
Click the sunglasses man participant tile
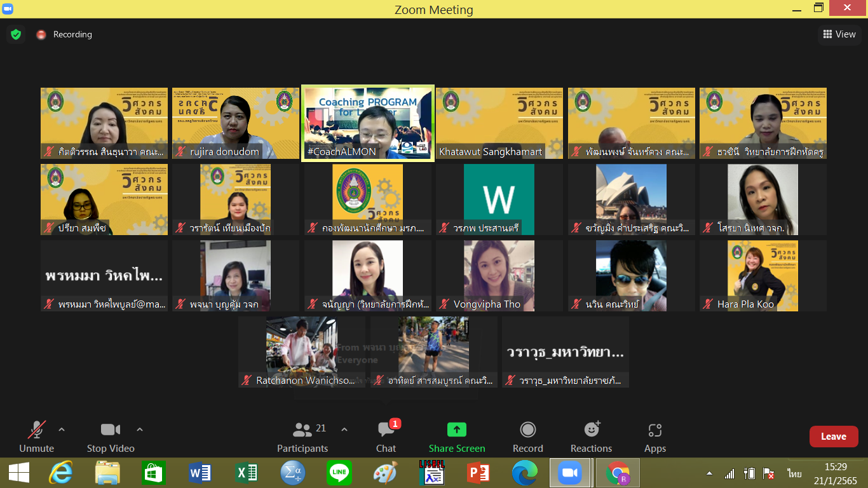pyautogui.click(x=632, y=276)
